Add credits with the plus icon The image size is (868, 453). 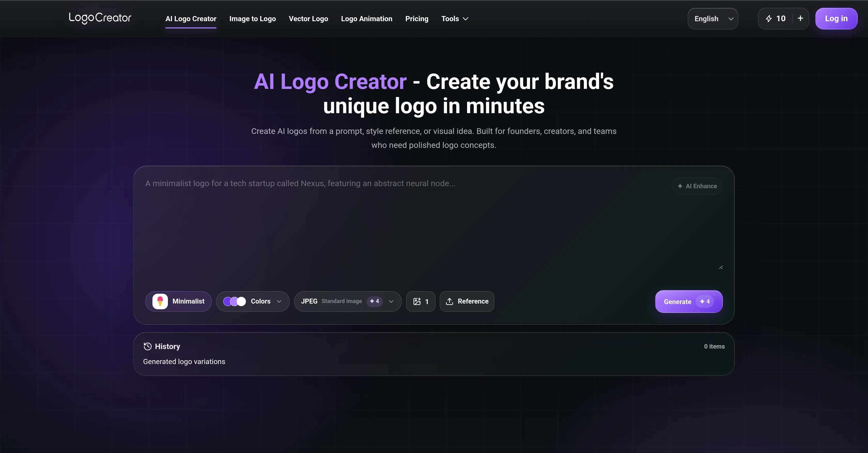pyautogui.click(x=800, y=18)
